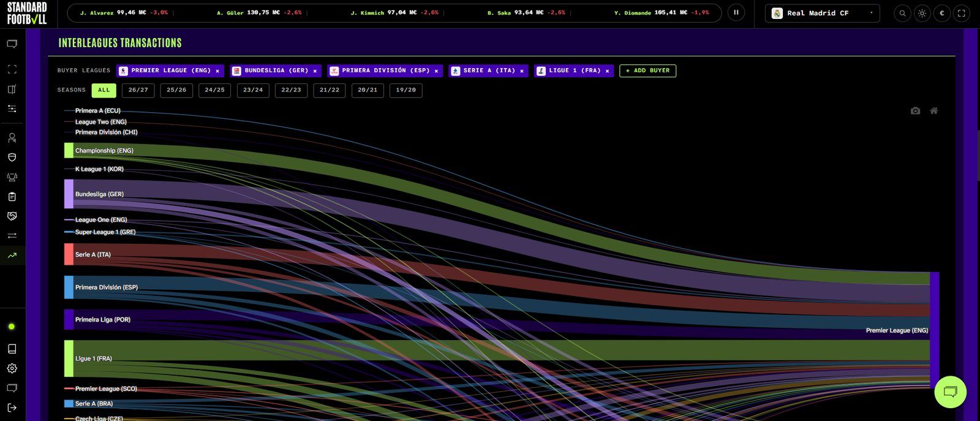The image size is (980, 421).
Task: Open A. Güler ticker entry
Action: (x=259, y=13)
